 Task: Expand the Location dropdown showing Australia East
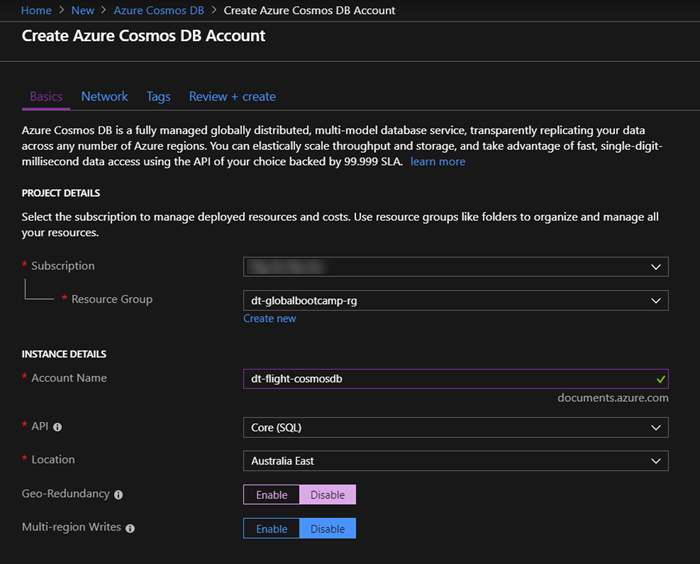(456, 461)
